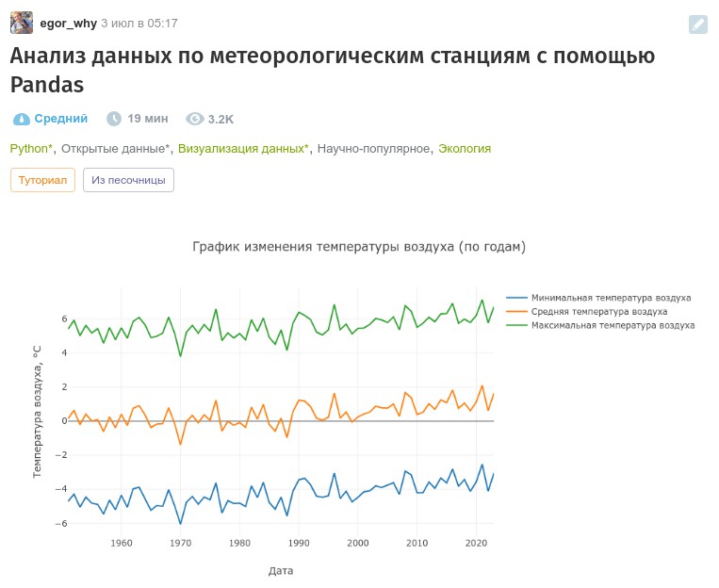Screen dimensions: 719x588
Task: Click the publication date 3 июл в 05:17
Action: click(139, 23)
